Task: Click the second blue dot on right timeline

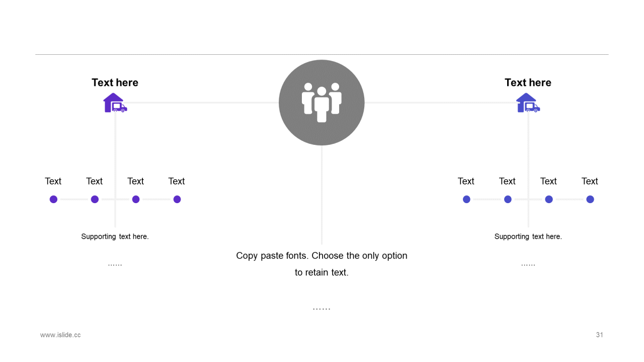Action: pyautogui.click(x=508, y=199)
